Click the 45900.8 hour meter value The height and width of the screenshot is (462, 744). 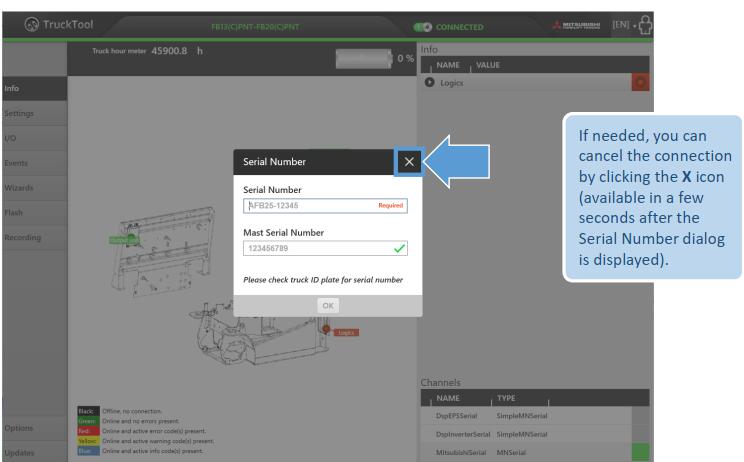point(169,51)
